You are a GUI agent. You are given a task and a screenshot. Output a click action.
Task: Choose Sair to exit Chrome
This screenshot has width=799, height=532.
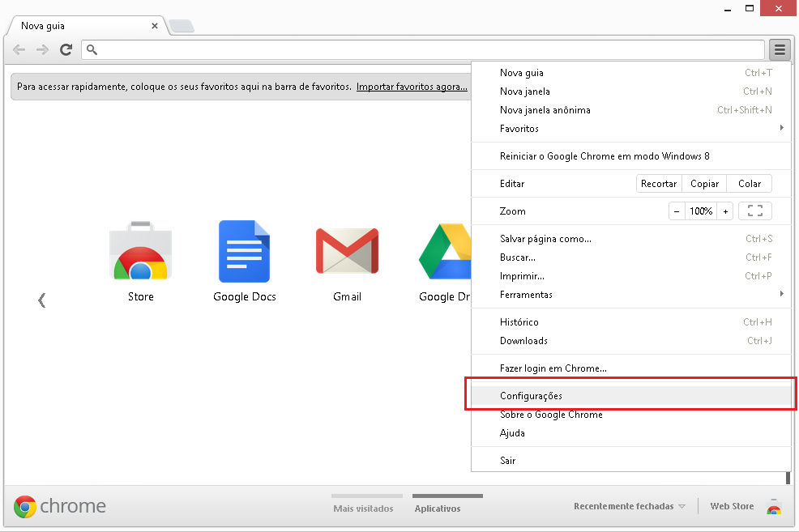tap(630, 461)
